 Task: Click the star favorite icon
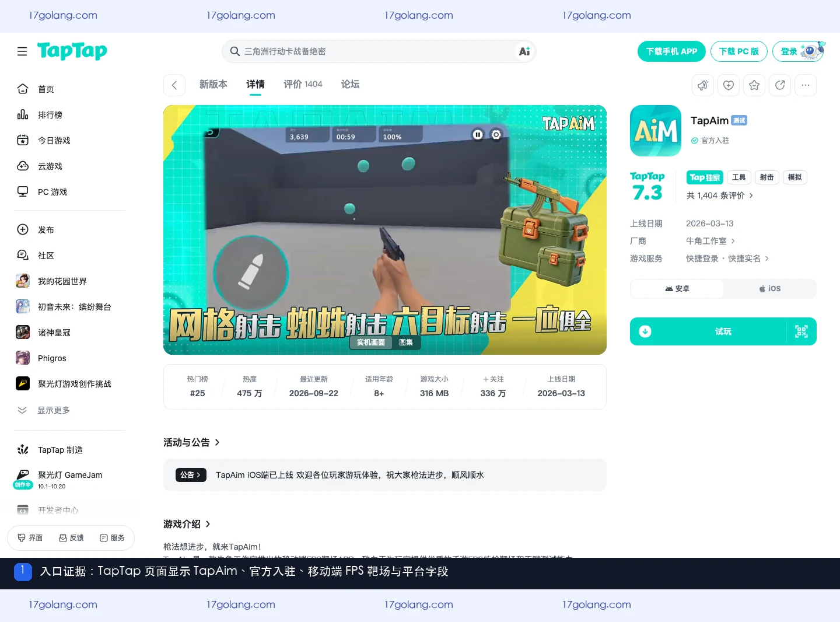point(754,85)
